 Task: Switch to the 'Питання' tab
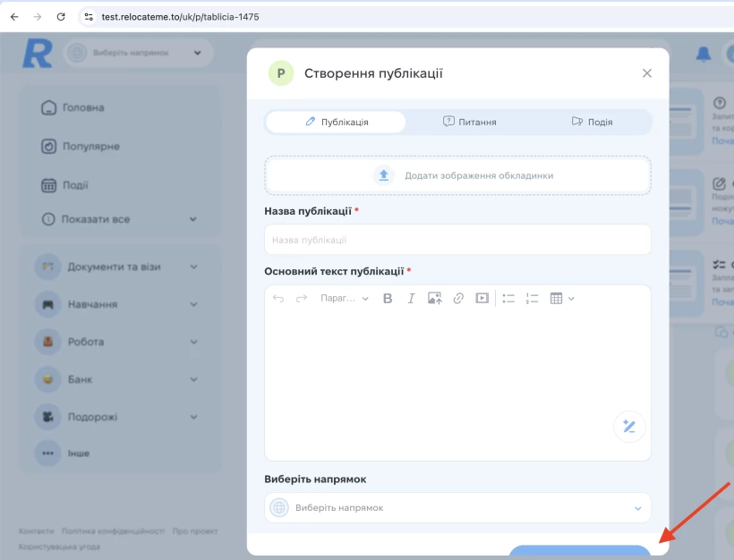tap(469, 123)
